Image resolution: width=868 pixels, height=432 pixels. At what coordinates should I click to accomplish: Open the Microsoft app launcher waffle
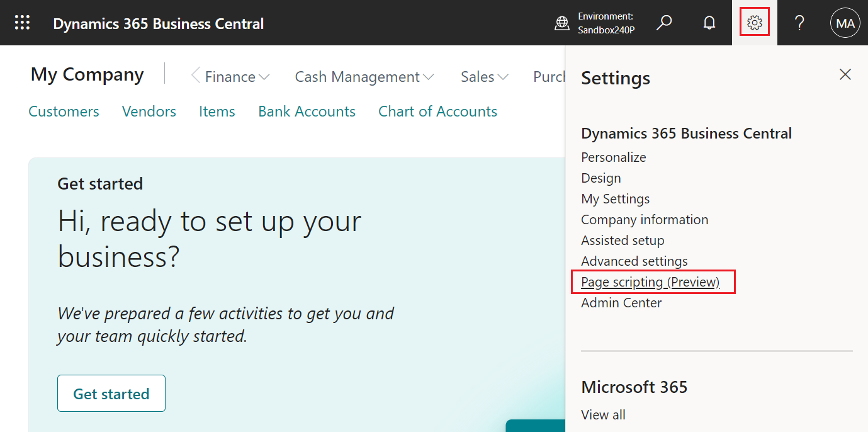click(22, 22)
